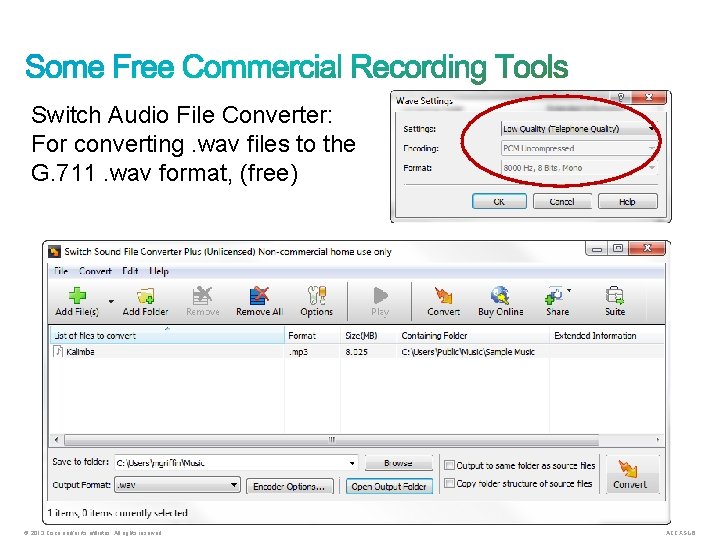This screenshot has width=720, height=540.
Task: Maximize the Switch Sound File Converter window
Action: click(x=618, y=249)
